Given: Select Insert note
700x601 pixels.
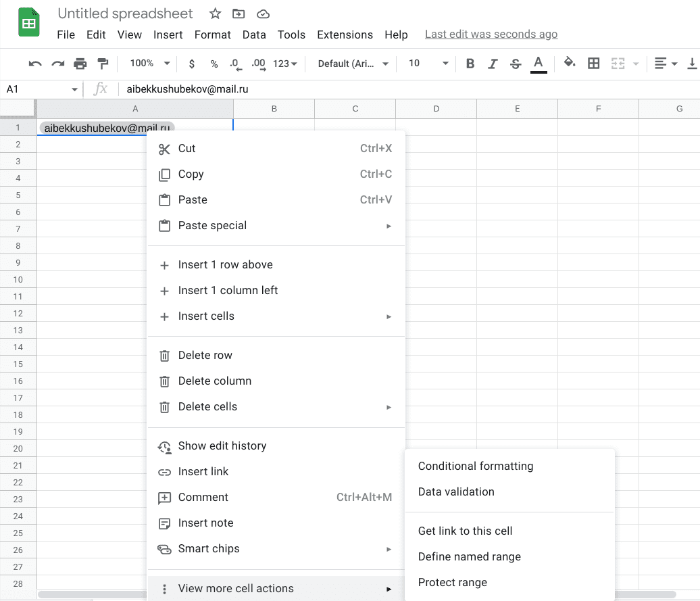Looking at the screenshot, I should click(x=276, y=523).
